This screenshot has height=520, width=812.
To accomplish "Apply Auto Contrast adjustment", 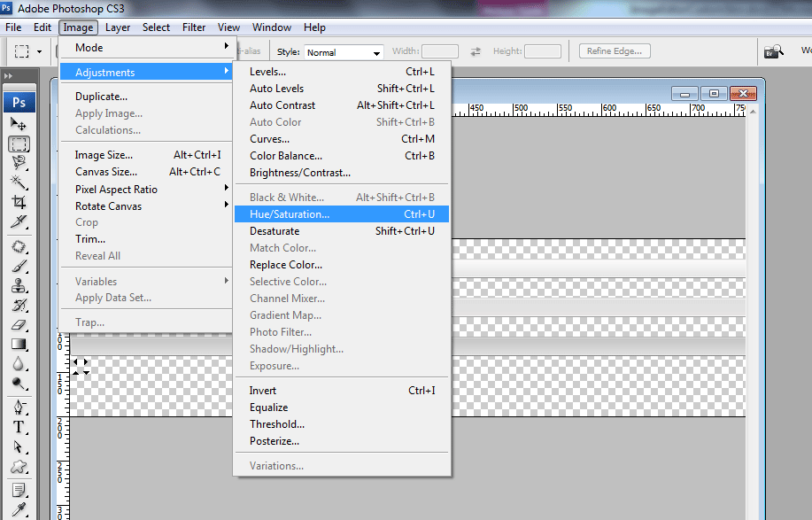I will click(342, 105).
